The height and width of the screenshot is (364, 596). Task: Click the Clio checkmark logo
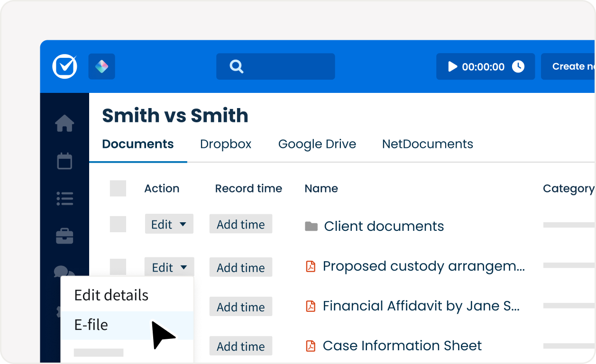(x=64, y=66)
